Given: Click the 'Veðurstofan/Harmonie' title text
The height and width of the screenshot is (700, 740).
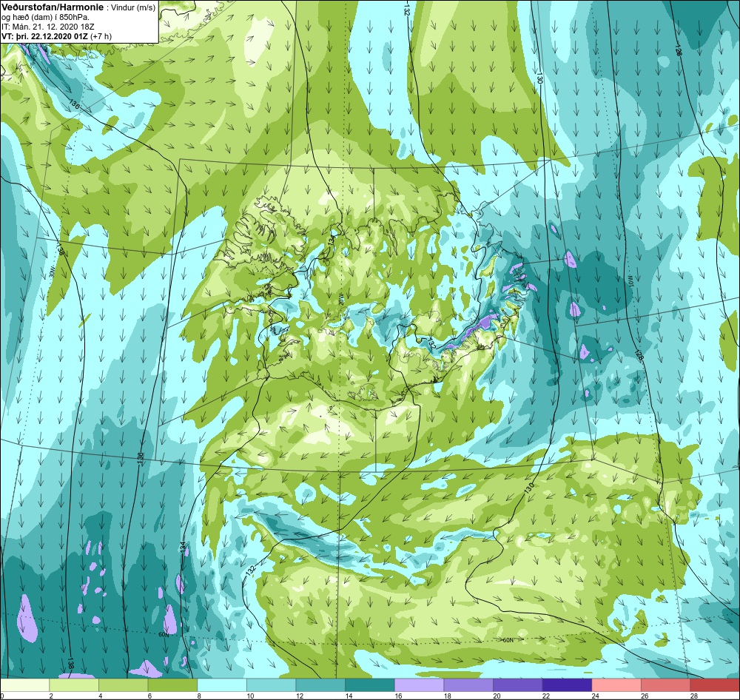Looking at the screenshot, I should [x=53, y=7].
